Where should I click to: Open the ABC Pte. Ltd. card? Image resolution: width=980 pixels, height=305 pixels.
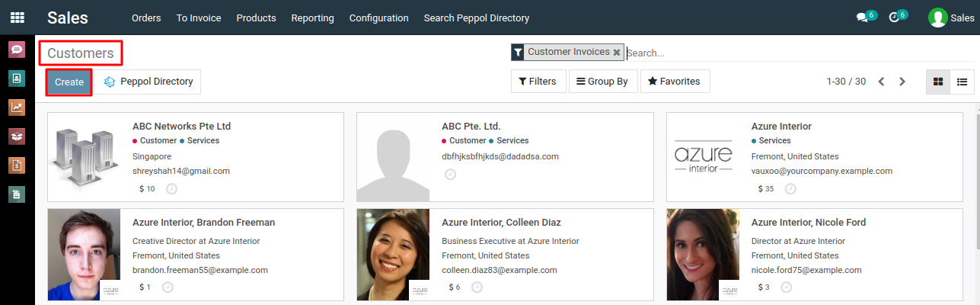[x=505, y=157]
